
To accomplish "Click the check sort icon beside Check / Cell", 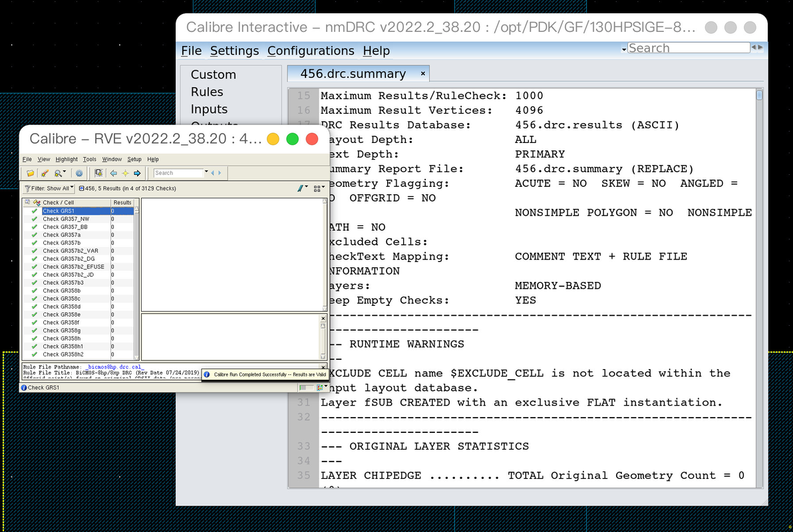I will click(37, 203).
